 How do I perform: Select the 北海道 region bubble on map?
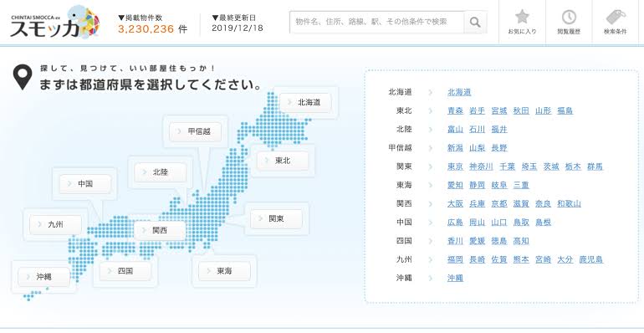point(305,102)
